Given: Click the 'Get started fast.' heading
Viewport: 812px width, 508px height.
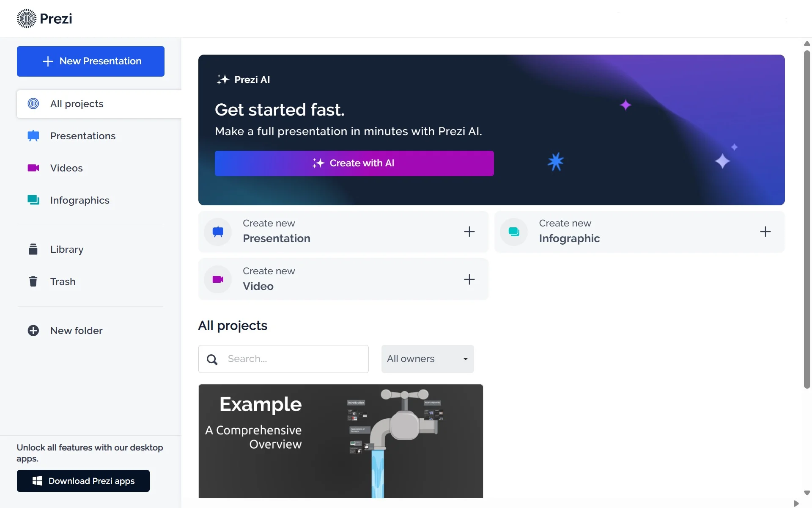Looking at the screenshot, I should pos(280,110).
